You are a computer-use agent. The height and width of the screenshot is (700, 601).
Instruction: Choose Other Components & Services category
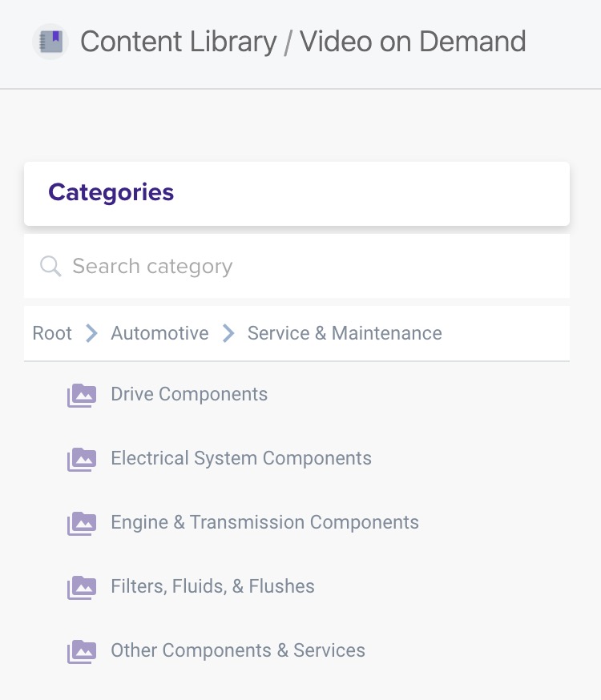238,650
